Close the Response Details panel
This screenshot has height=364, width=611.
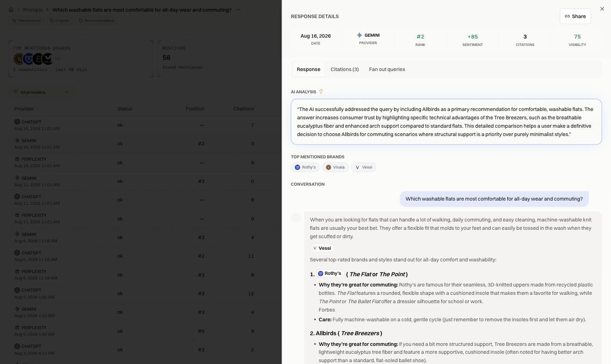click(602, 9)
